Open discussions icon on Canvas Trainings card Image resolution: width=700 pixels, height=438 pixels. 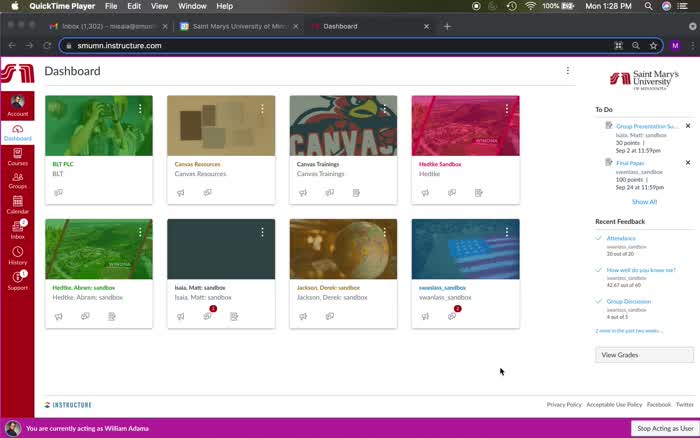[x=329, y=192]
